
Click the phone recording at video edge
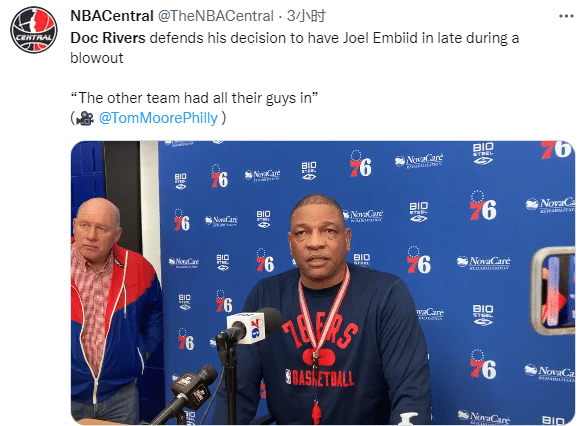[x=553, y=291]
